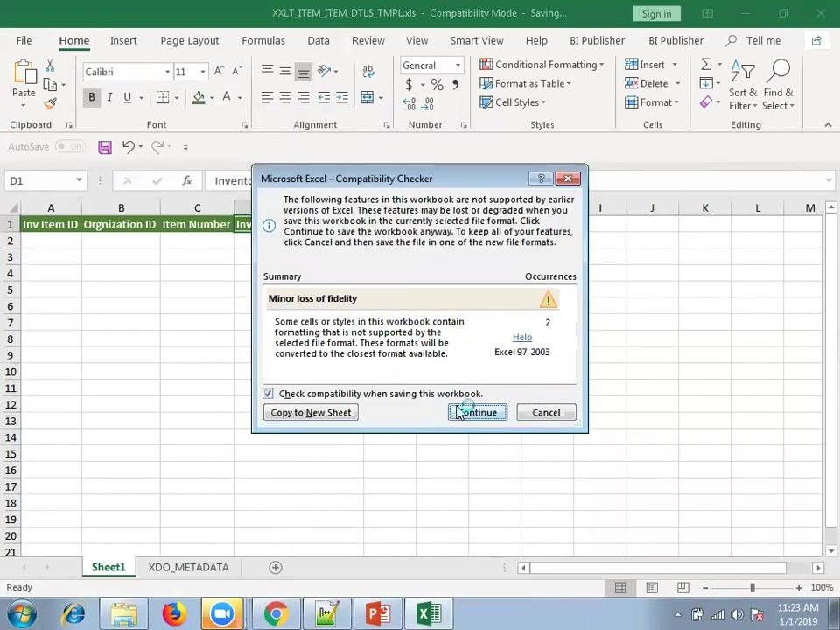Image resolution: width=840 pixels, height=630 pixels.
Task: Open the File menu
Action: (24, 41)
